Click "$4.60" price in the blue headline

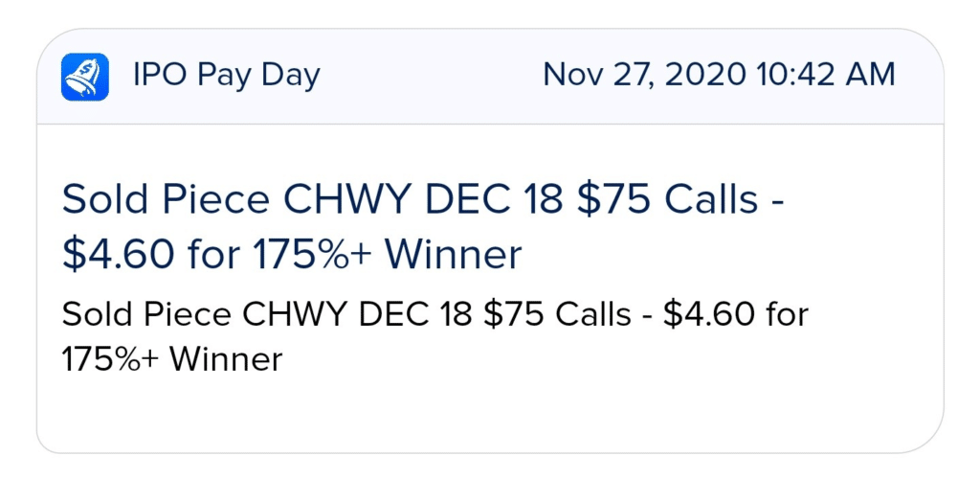pos(118,255)
